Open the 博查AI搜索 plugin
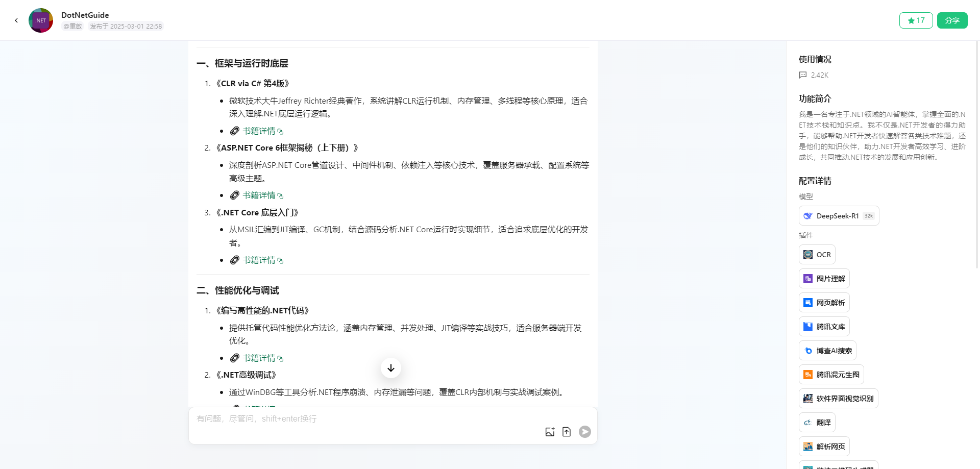 click(827, 351)
